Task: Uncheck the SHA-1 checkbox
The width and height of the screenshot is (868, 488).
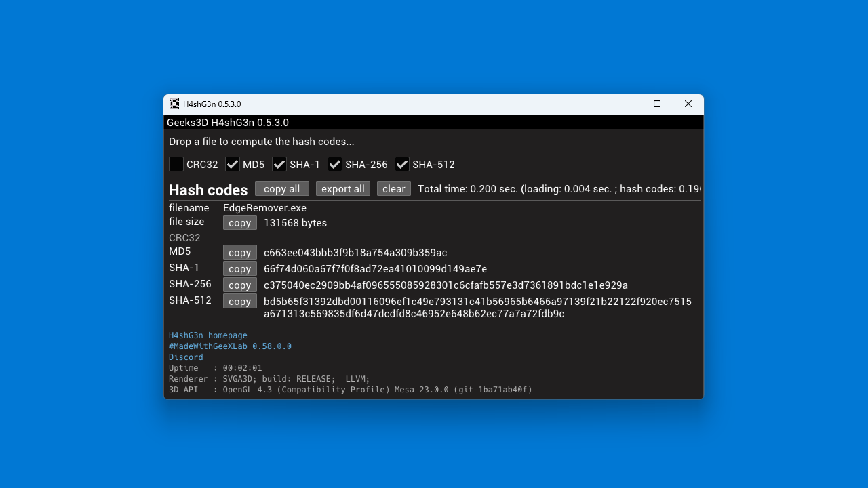Action: (279, 164)
